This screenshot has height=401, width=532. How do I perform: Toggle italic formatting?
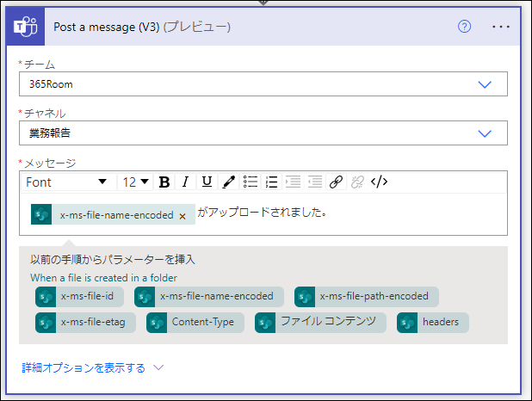pyautogui.click(x=185, y=182)
